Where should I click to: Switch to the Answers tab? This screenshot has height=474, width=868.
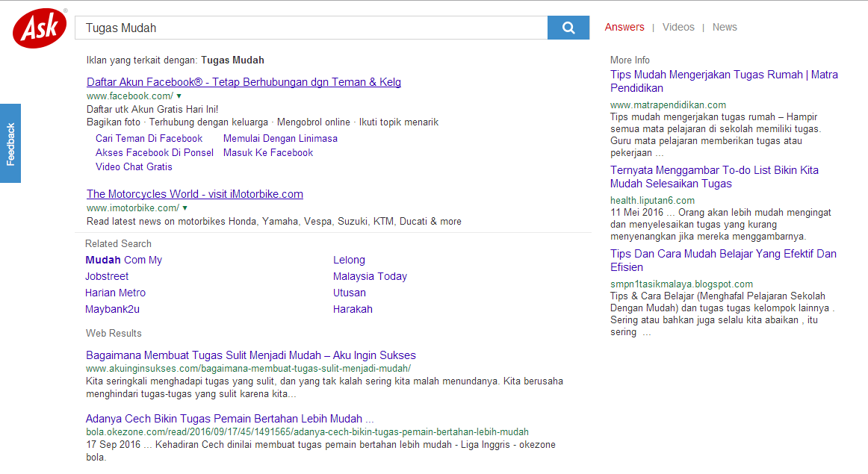624,27
